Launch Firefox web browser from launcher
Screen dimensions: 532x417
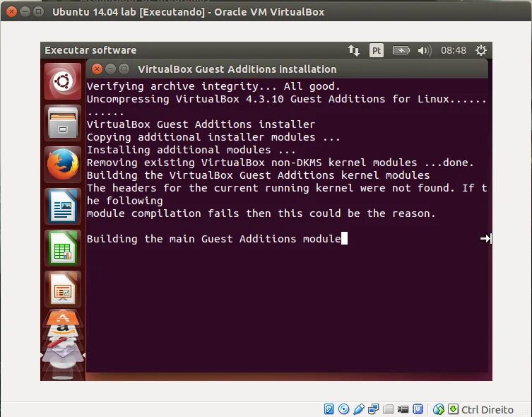63,165
